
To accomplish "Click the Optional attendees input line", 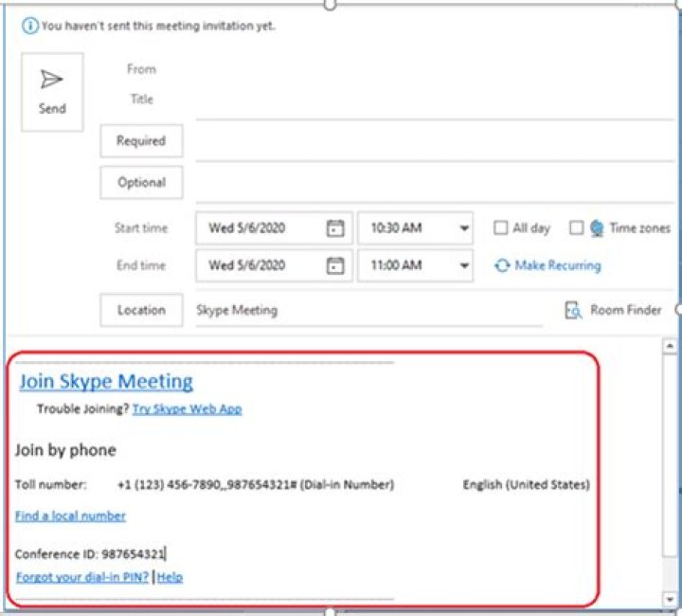I will pyautogui.click(x=435, y=185).
